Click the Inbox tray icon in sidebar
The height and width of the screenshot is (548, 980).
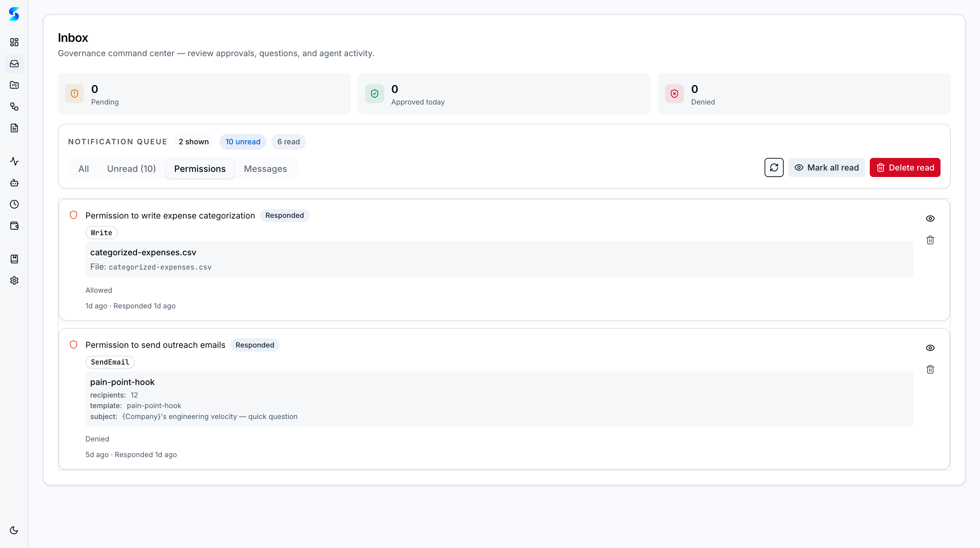14,64
